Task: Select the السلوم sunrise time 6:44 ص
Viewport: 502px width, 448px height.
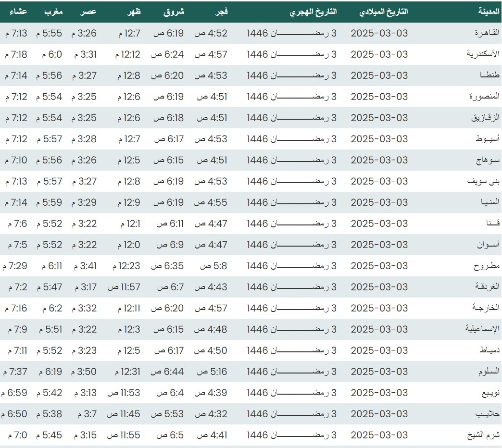Action: tap(167, 372)
